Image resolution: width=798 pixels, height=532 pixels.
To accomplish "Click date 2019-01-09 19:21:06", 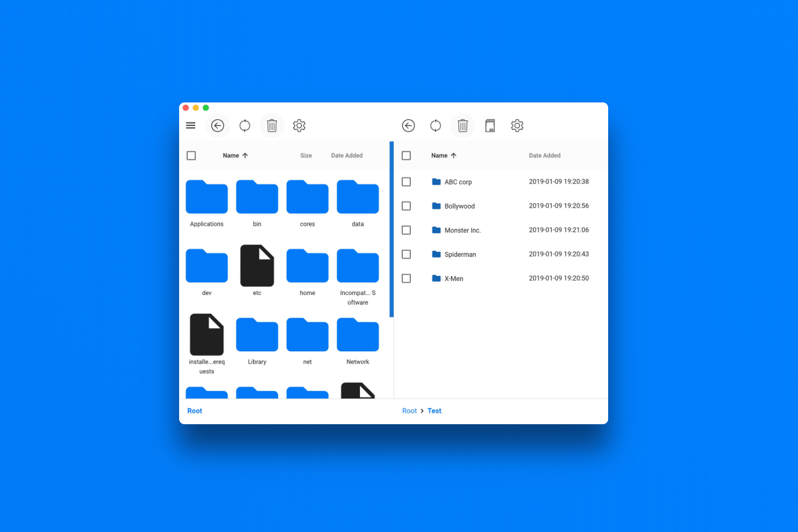I will tap(559, 230).
